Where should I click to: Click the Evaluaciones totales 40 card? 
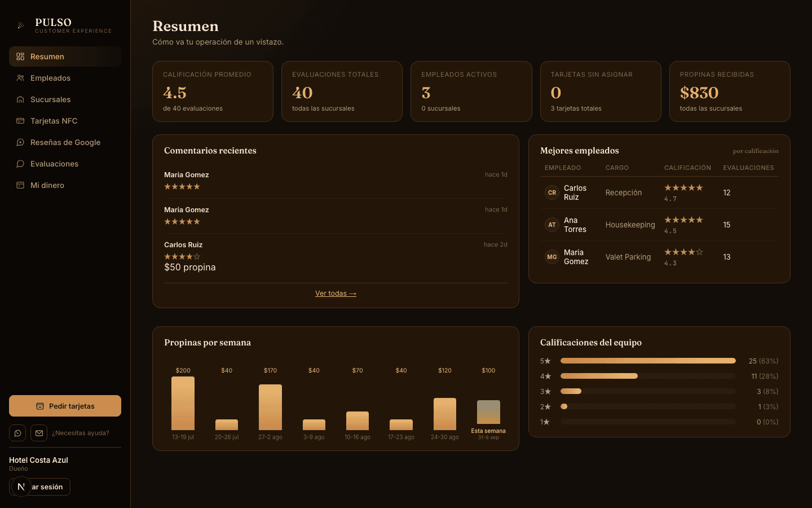[x=342, y=91]
